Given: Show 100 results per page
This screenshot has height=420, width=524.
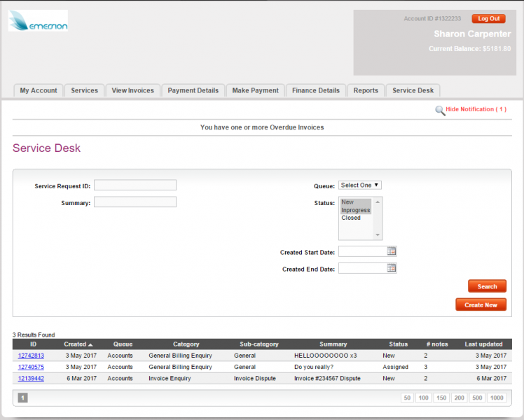Looking at the screenshot, I should click(423, 398).
